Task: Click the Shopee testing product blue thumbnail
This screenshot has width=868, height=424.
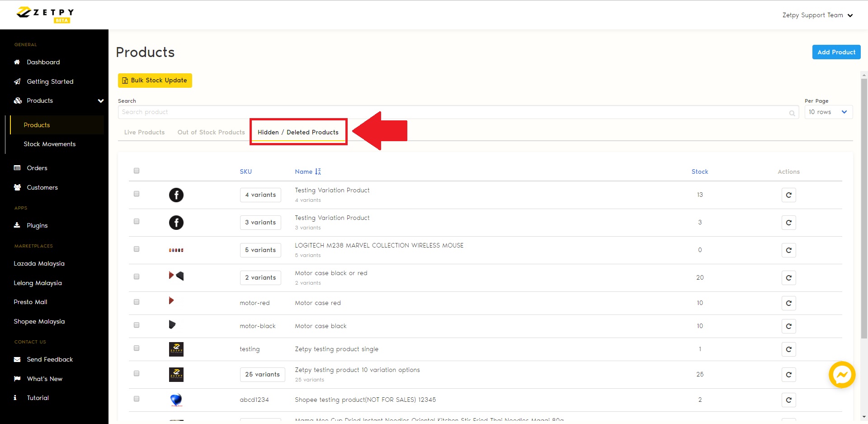Action: point(176,400)
